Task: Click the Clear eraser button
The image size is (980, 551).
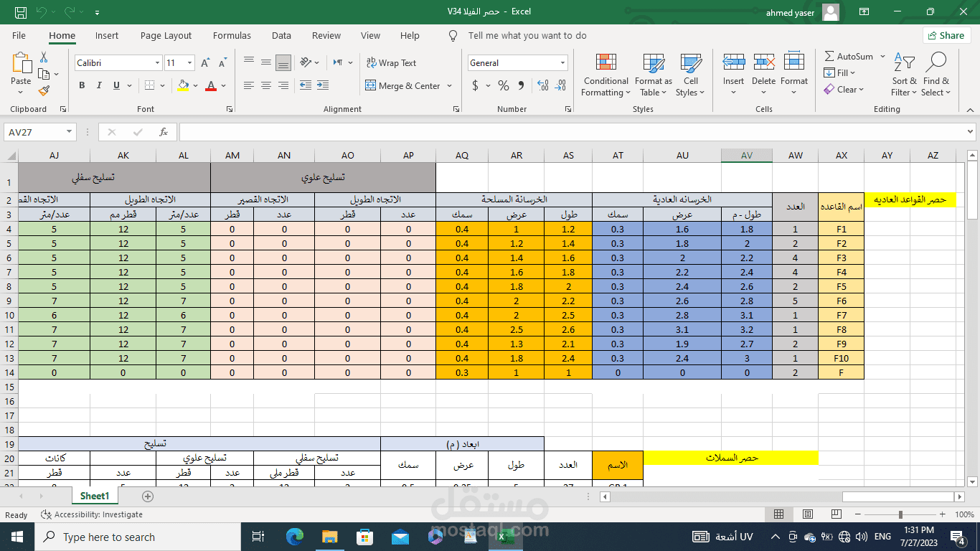Action: click(844, 90)
